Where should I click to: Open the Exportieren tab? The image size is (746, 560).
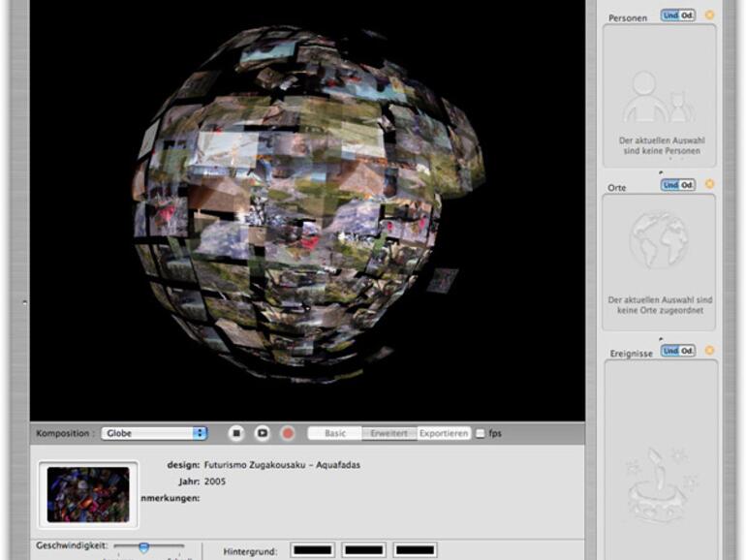coord(444,433)
